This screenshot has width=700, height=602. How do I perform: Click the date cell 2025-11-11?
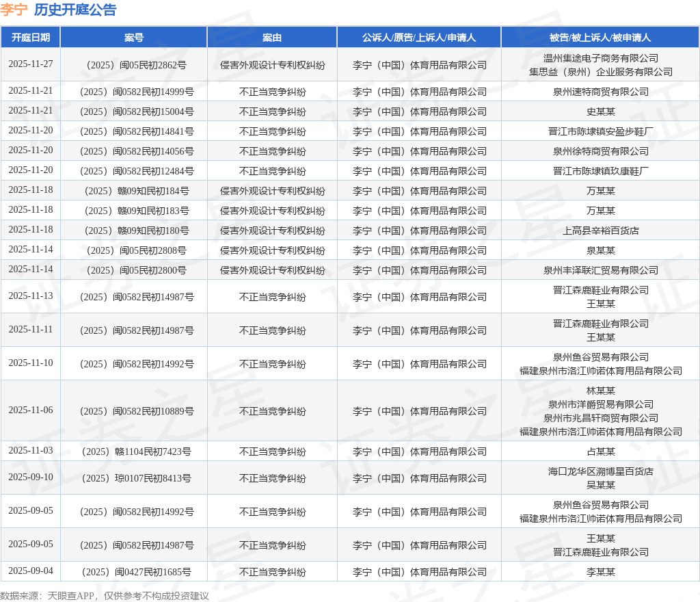click(x=30, y=330)
